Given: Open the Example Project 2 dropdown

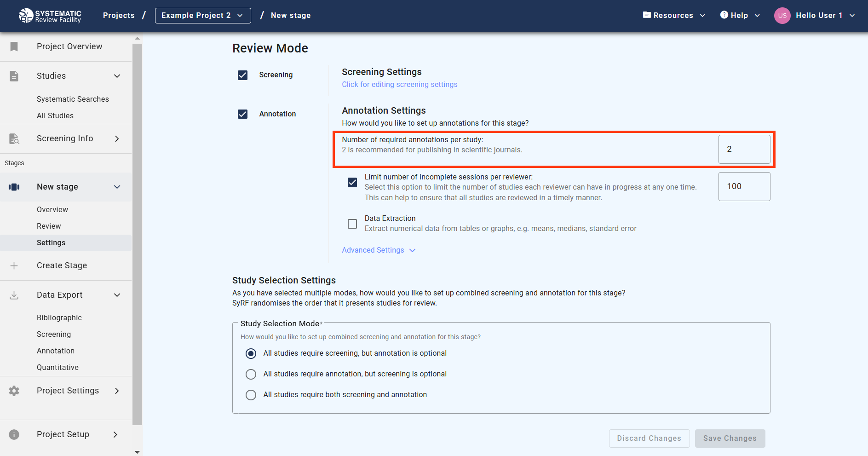Looking at the screenshot, I should click(x=202, y=15).
